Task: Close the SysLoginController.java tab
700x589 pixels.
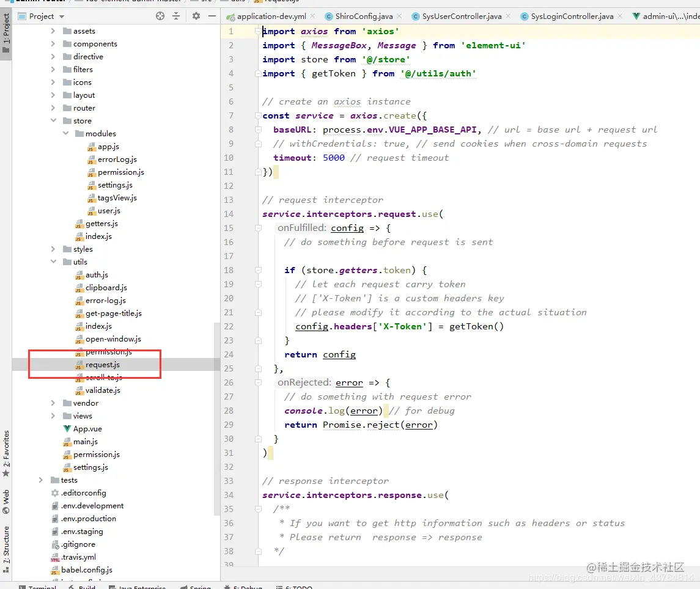Action: coord(620,16)
